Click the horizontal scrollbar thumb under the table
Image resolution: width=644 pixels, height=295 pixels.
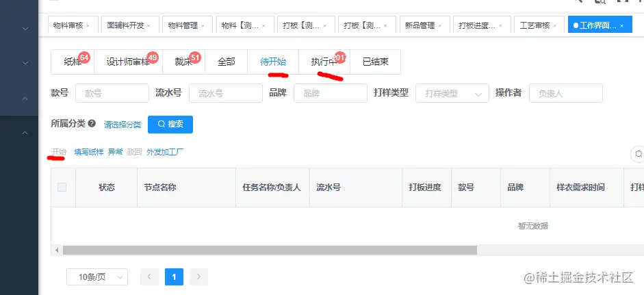(x=270, y=251)
